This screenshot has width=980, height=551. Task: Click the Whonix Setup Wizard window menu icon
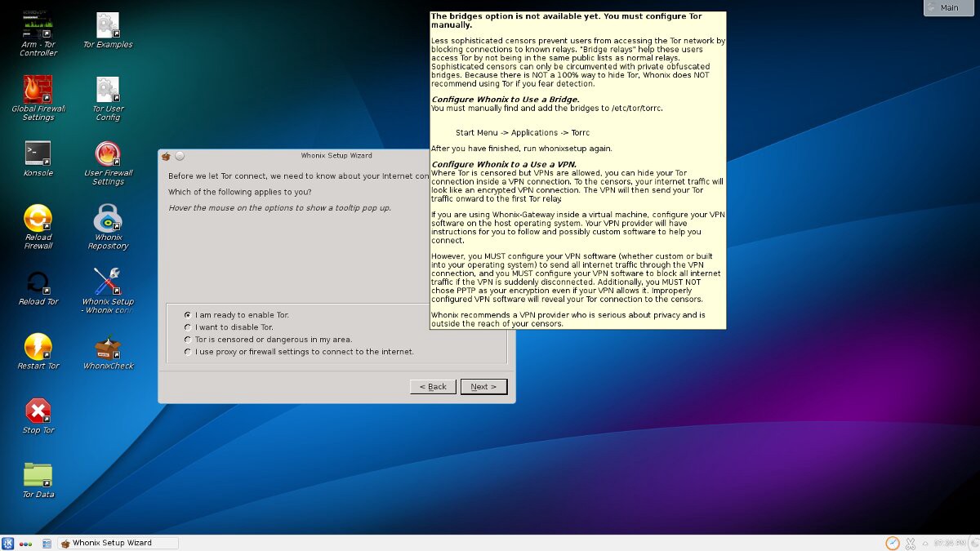coord(166,156)
